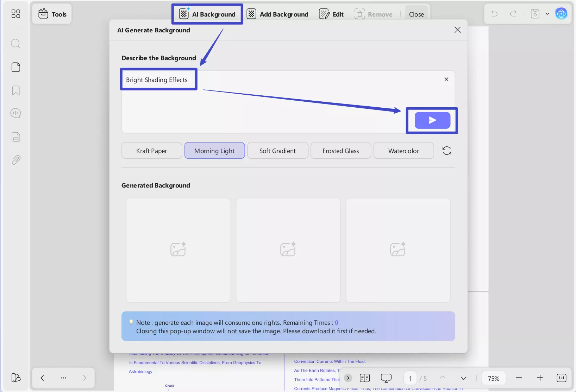Select the Add Background tool
This screenshot has width=576, height=392.
(278, 14)
